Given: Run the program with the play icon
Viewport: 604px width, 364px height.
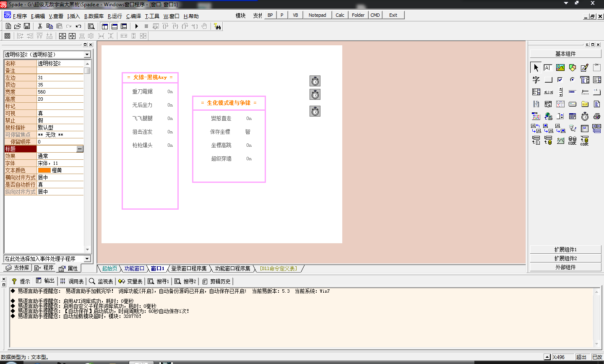Looking at the screenshot, I should [x=137, y=26].
